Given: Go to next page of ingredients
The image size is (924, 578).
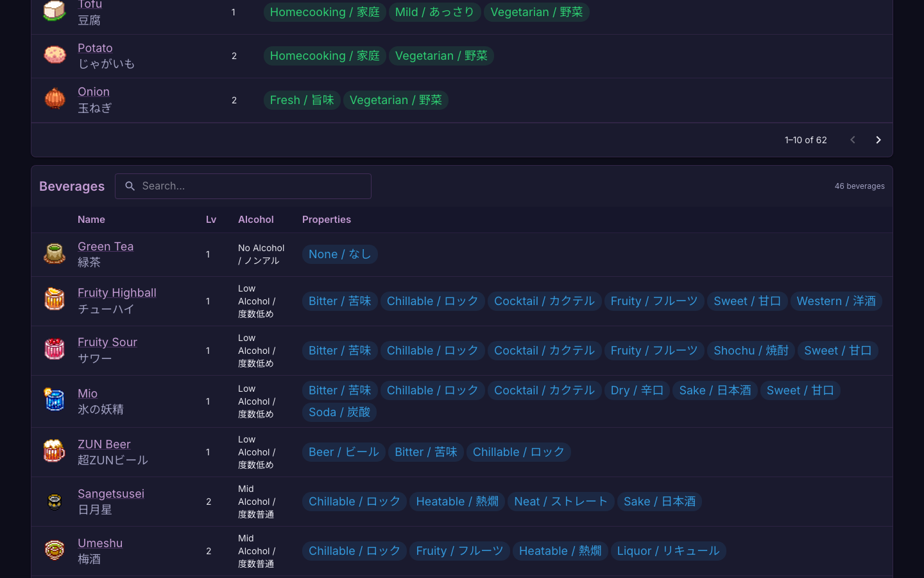Looking at the screenshot, I should click(x=878, y=140).
